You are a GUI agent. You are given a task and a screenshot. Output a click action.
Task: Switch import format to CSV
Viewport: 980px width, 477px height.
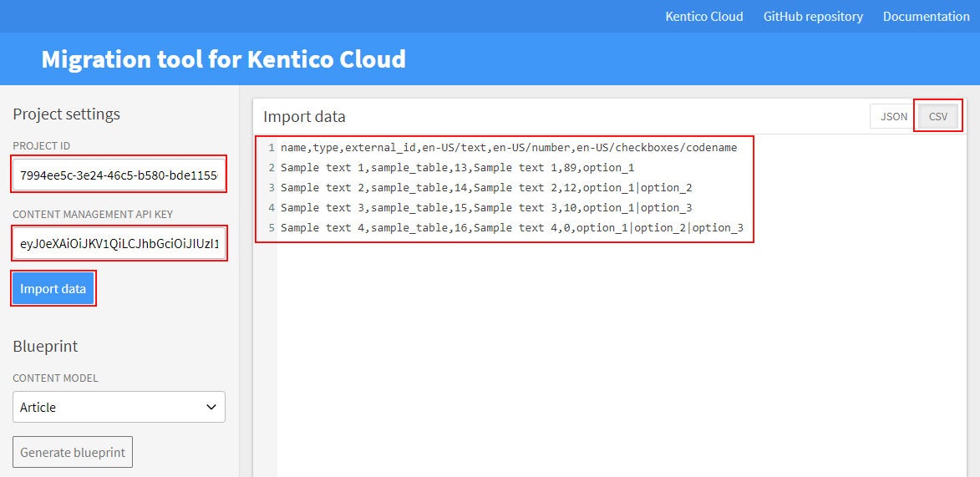[937, 116]
